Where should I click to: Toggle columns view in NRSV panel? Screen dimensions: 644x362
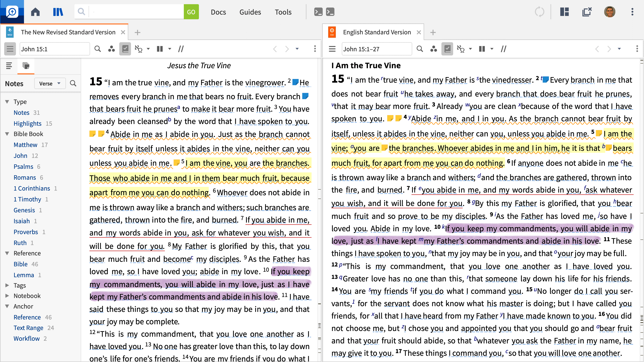click(160, 49)
